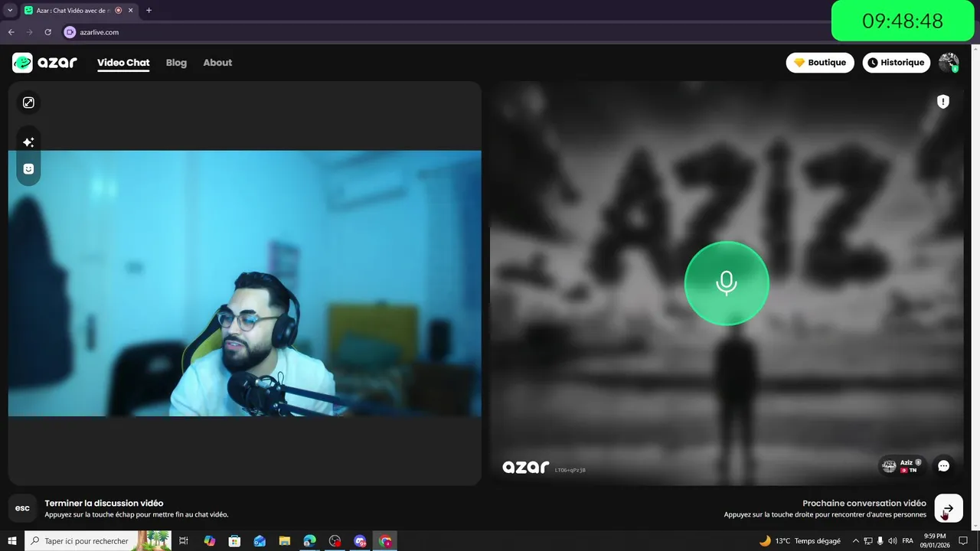Open Task View in taskbar
The height and width of the screenshot is (551, 980).
(x=184, y=541)
